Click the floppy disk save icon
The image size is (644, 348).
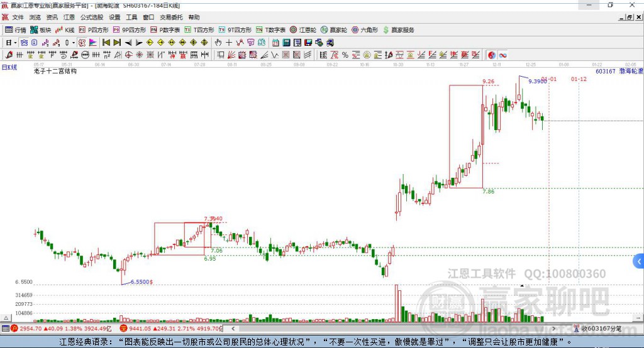(308, 43)
